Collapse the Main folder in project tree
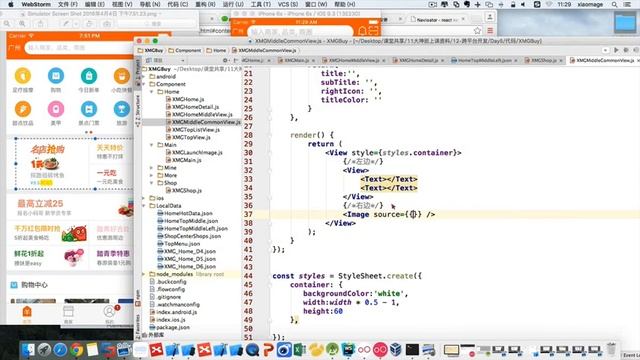Image resolution: width=640 pixels, height=360 pixels. [151, 145]
